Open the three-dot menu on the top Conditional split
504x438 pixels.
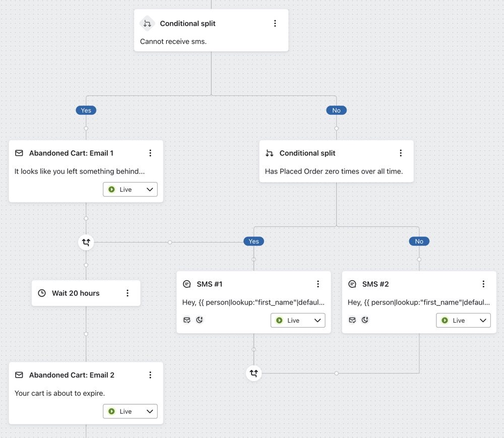coord(275,23)
